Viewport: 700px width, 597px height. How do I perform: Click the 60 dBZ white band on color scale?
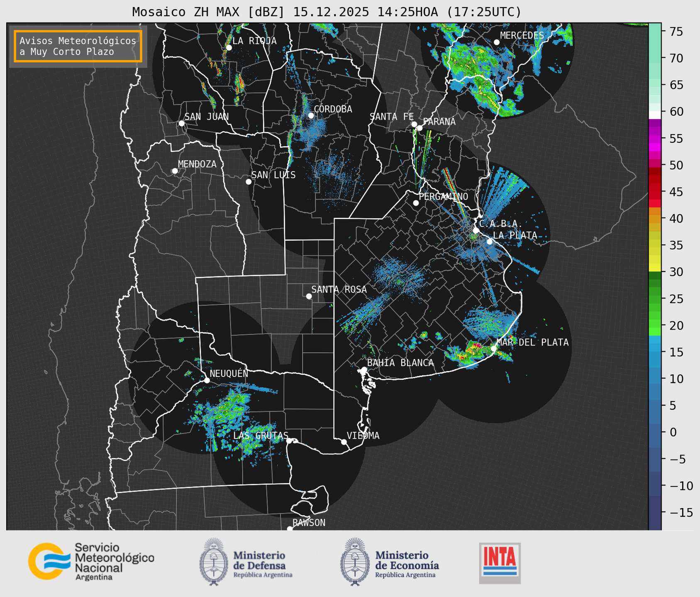click(x=654, y=115)
